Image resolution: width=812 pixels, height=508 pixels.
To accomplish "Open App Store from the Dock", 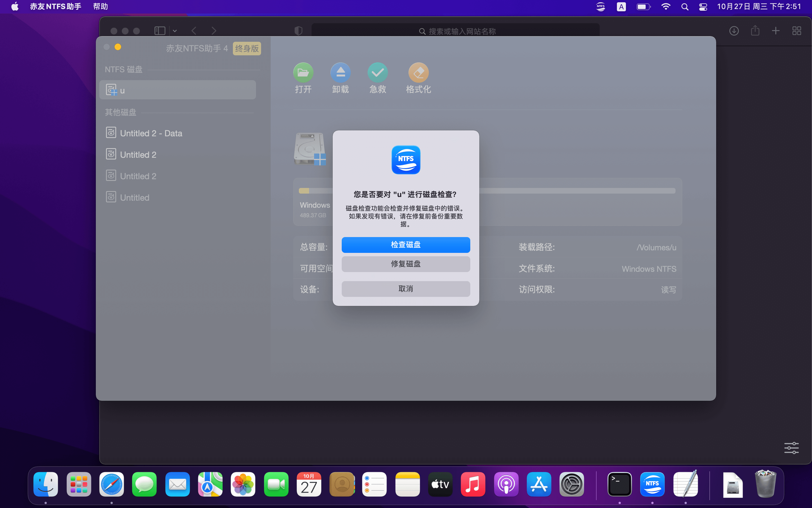I will [x=539, y=484].
